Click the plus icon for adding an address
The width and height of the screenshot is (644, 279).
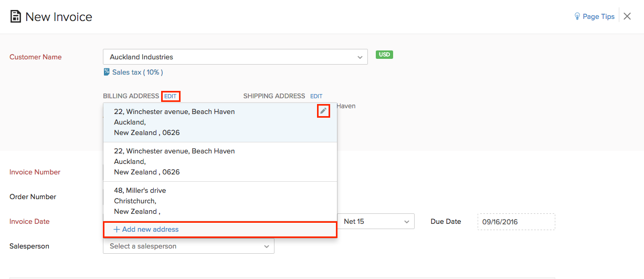pyautogui.click(x=117, y=229)
